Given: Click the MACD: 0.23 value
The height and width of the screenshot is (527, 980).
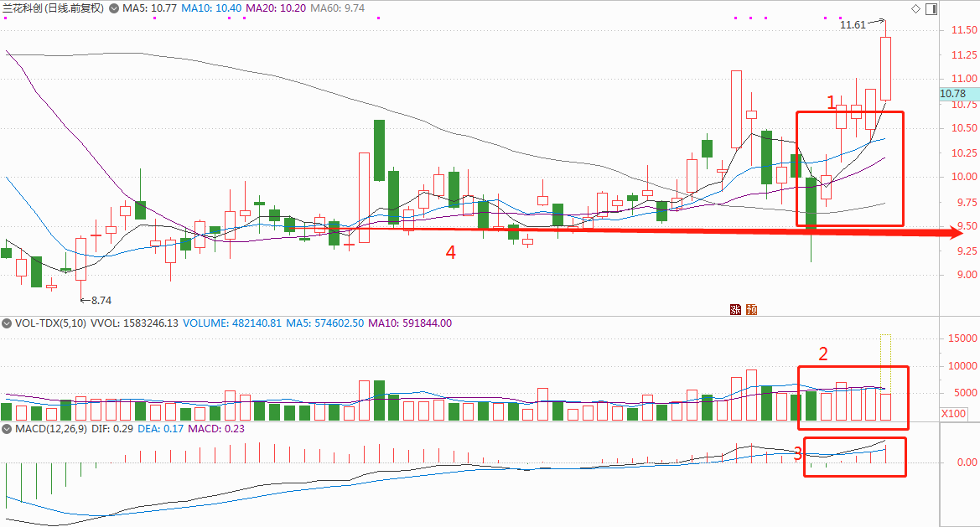Looking at the screenshot, I should coord(216,429).
